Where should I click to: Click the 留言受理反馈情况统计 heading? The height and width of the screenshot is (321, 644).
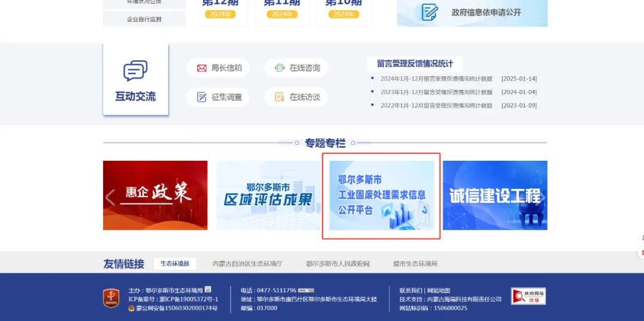pos(415,64)
